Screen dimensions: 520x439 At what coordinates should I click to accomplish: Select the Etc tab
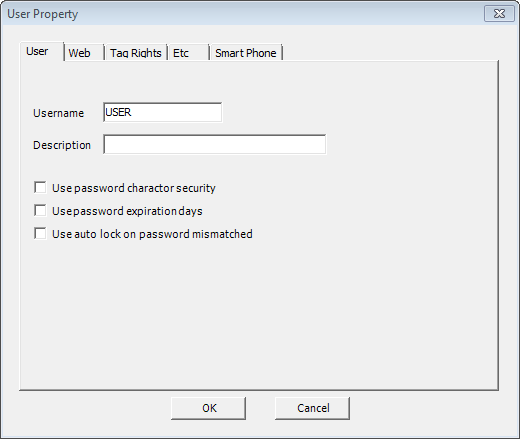pos(189,53)
